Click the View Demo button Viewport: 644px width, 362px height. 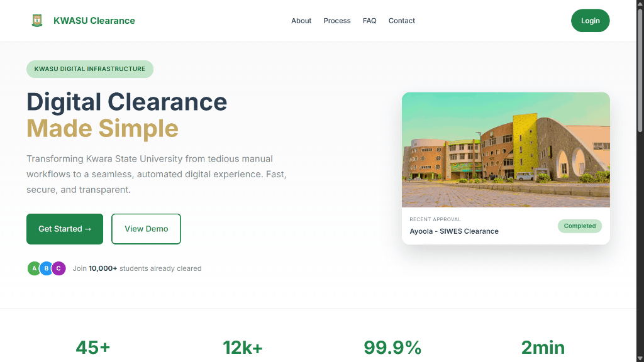coord(146,229)
